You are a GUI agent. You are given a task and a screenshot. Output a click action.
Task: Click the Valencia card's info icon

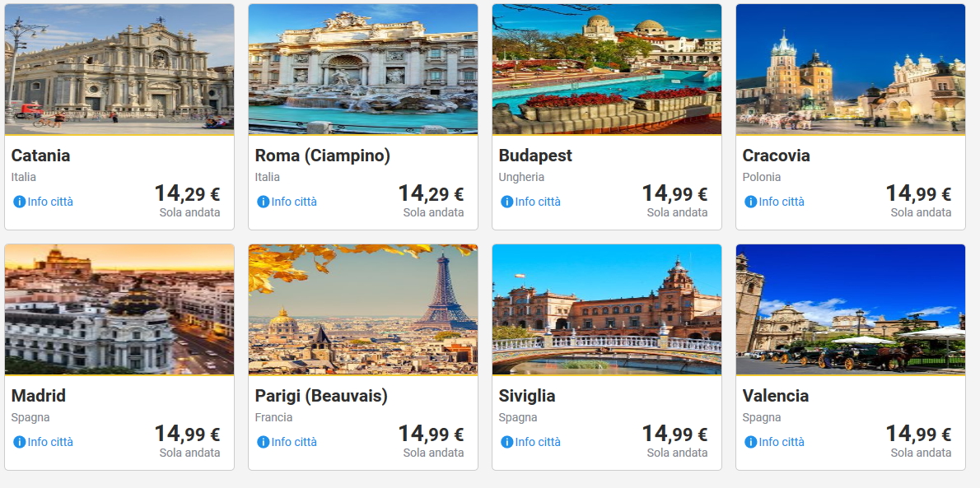[x=750, y=442]
